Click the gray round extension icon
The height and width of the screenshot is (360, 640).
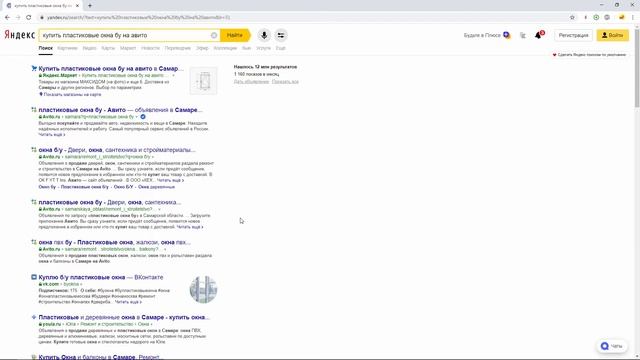pos(607,17)
